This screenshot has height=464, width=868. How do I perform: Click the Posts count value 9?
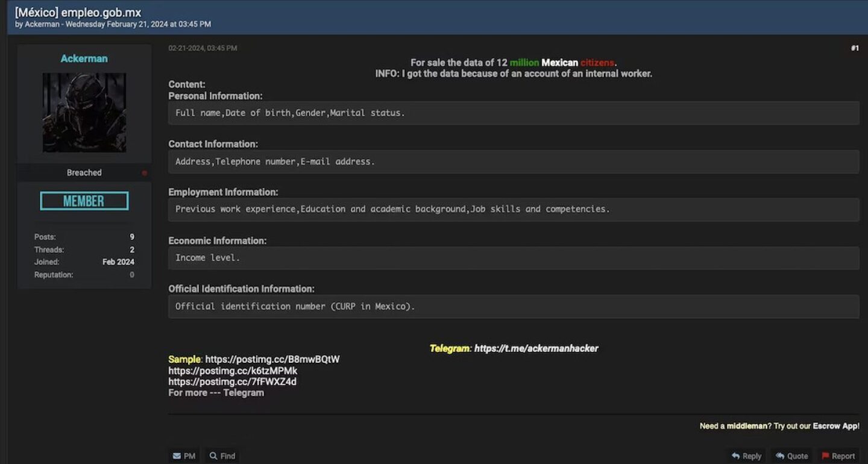point(131,237)
